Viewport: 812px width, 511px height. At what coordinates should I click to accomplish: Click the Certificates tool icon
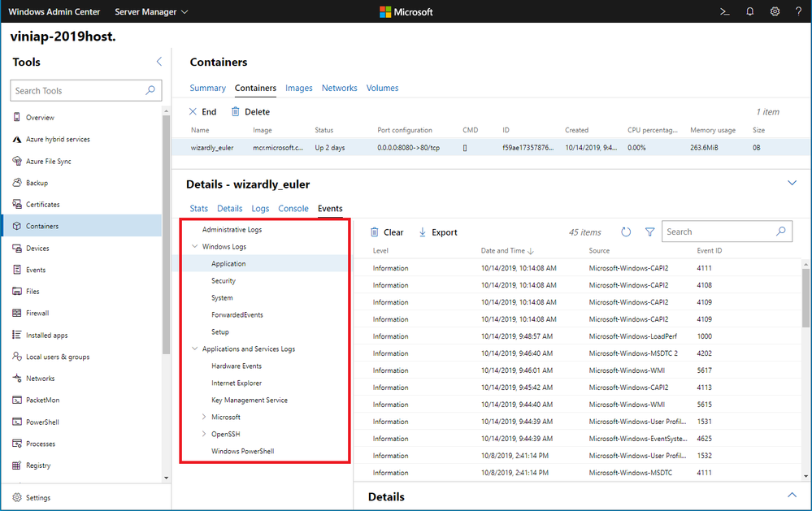point(16,205)
